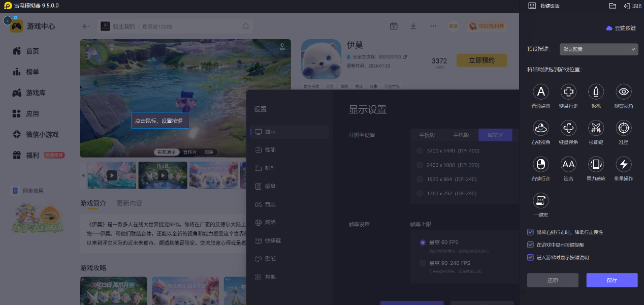Copy the player group number 882929733

405,56
